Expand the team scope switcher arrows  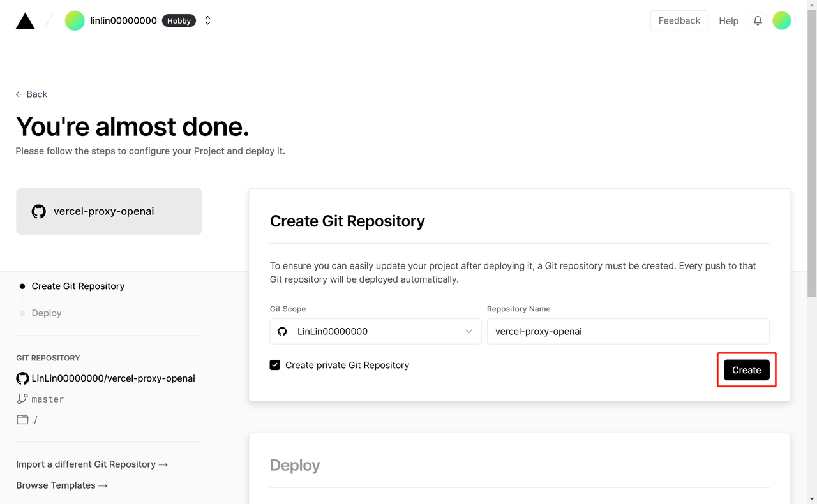click(x=207, y=20)
